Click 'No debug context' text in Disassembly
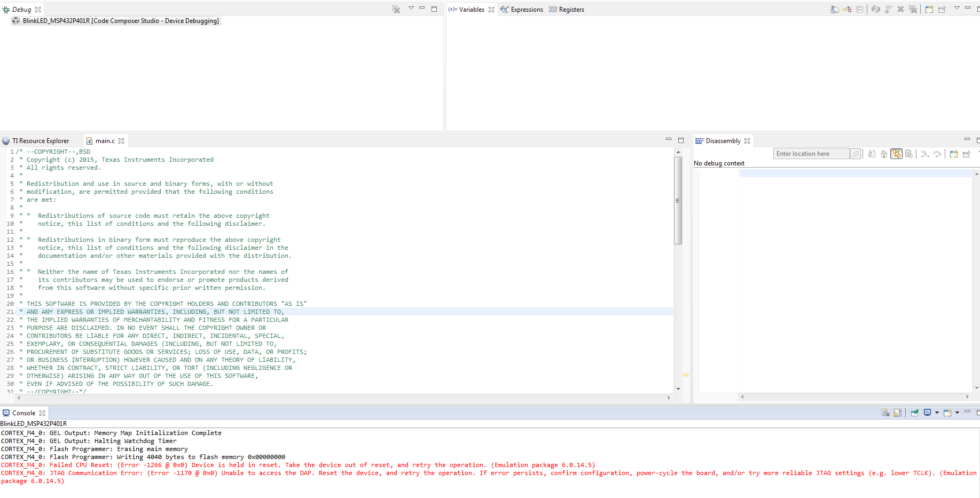 coord(719,163)
